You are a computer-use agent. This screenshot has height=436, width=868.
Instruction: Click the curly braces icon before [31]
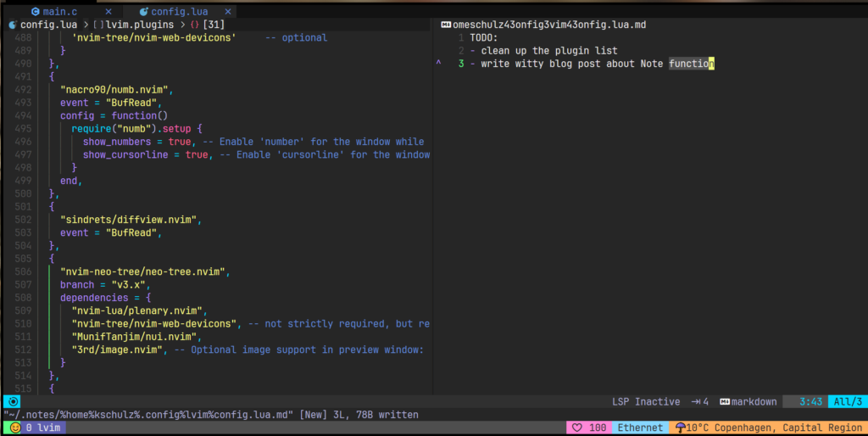pos(194,25)
